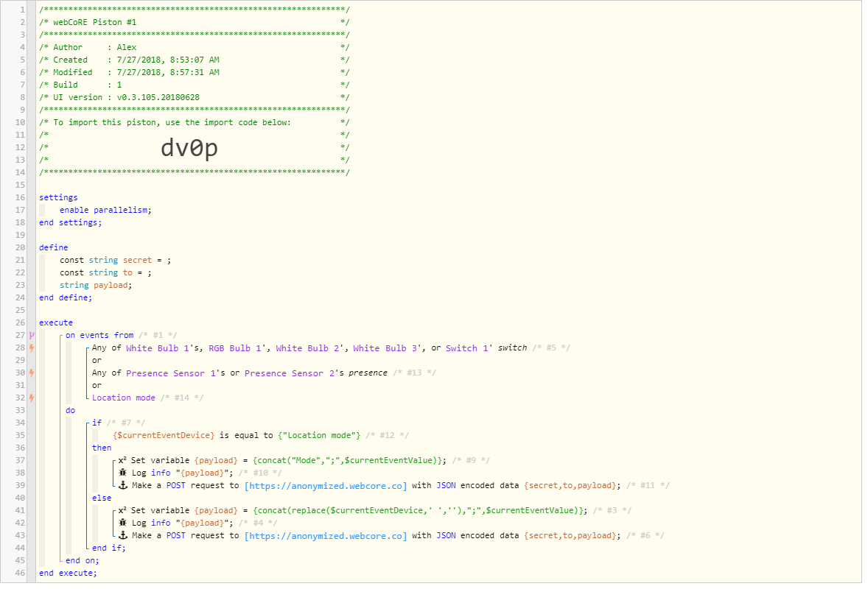Viewport: 868px width, 589px height.
Task: Open the anonymized.webcore.co link in statement #11
Action: click(x=326, y=486)
